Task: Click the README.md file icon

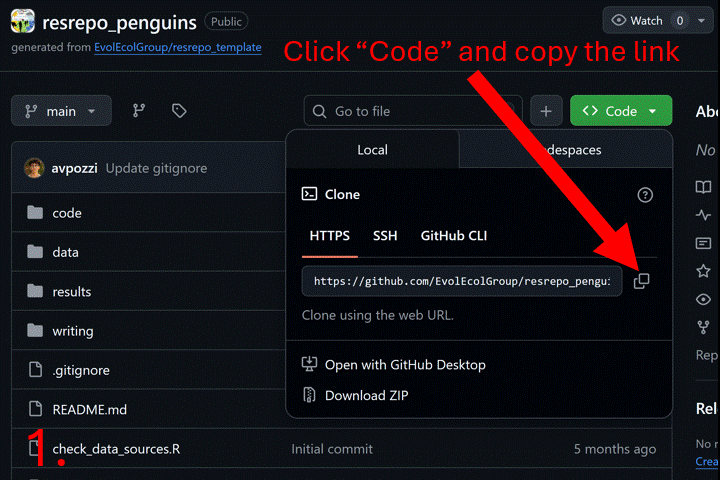Action: tap(35, 408)
